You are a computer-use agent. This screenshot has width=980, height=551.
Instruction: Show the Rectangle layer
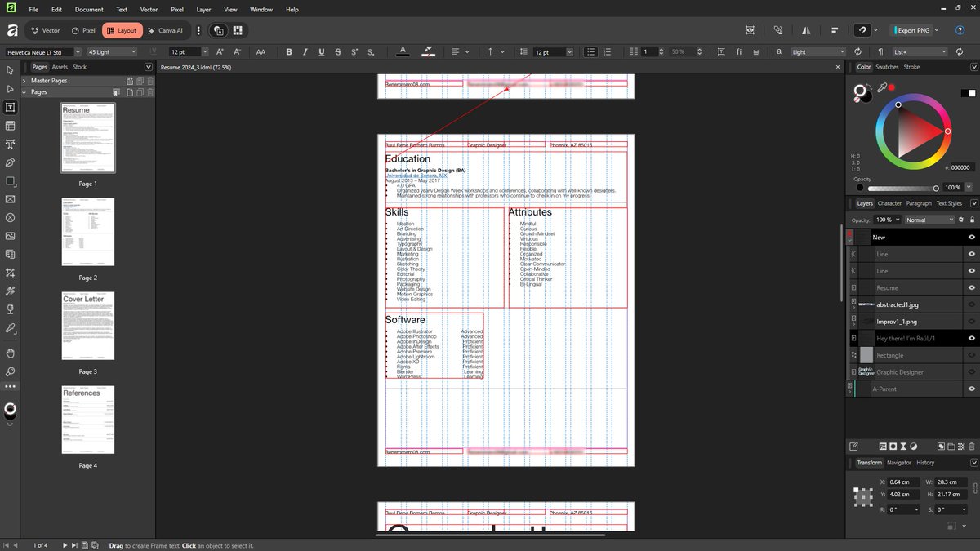coord(972,355)
